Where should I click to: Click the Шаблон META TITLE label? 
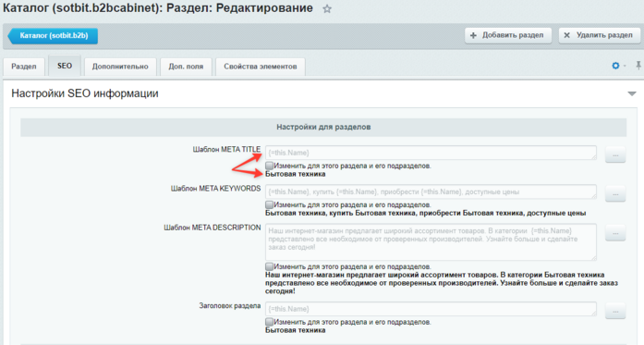[226, 149]
